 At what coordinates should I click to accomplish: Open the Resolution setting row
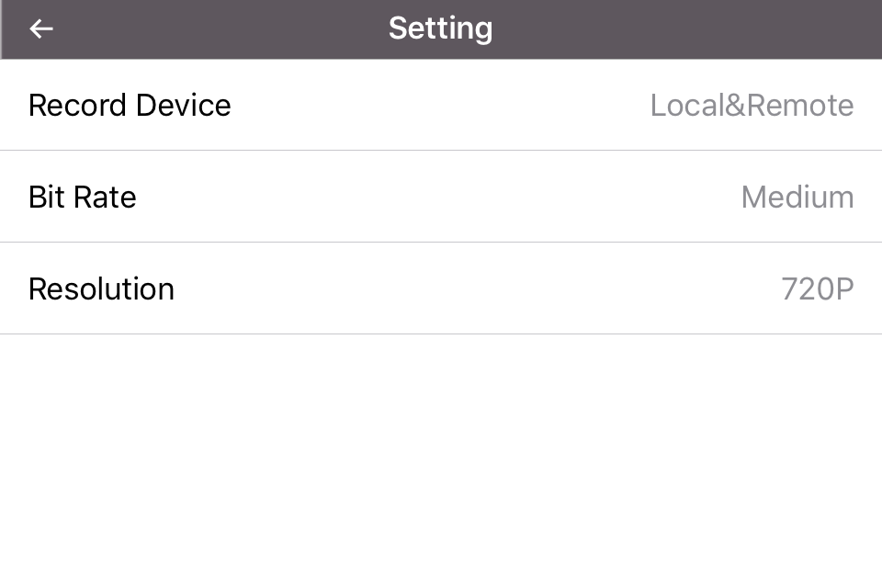pos(441,288)
